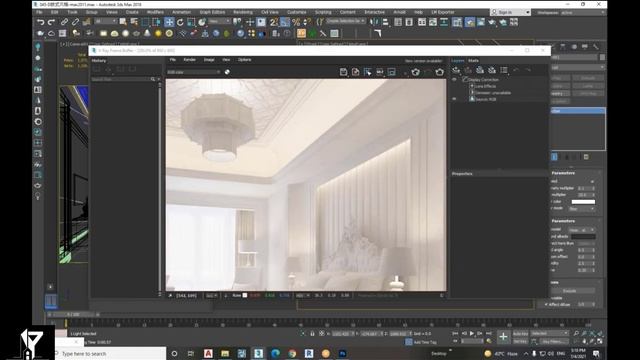The width and height of the screenshot is (640, 360).
Task: Activate the Select and Move tool
Action: (169, 22)
